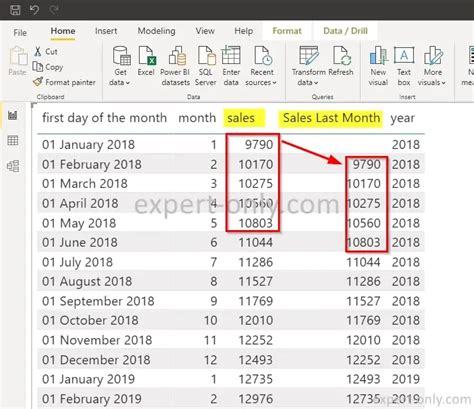The image size is (474, 409).
Task: Click Sales Last Month value 11527
Action: click(x=363, y=301)
